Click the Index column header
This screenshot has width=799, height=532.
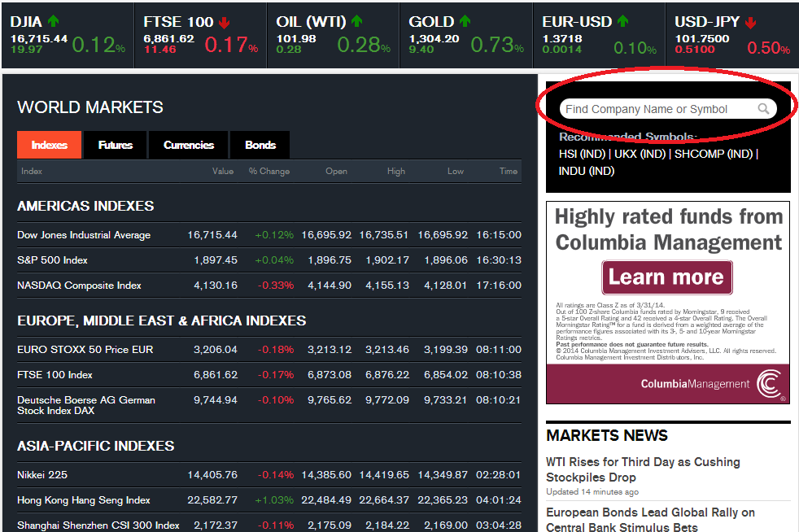click(x=32, y=171)
